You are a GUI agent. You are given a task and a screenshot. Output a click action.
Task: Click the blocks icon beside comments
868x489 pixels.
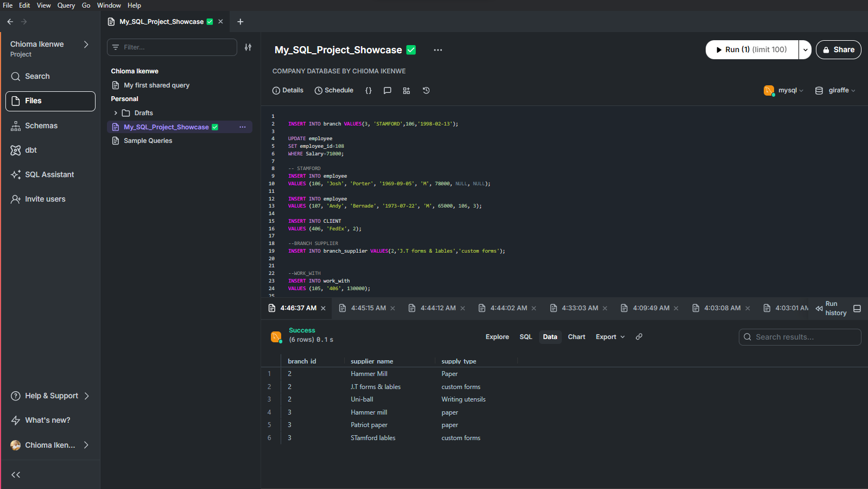(407, 91)
